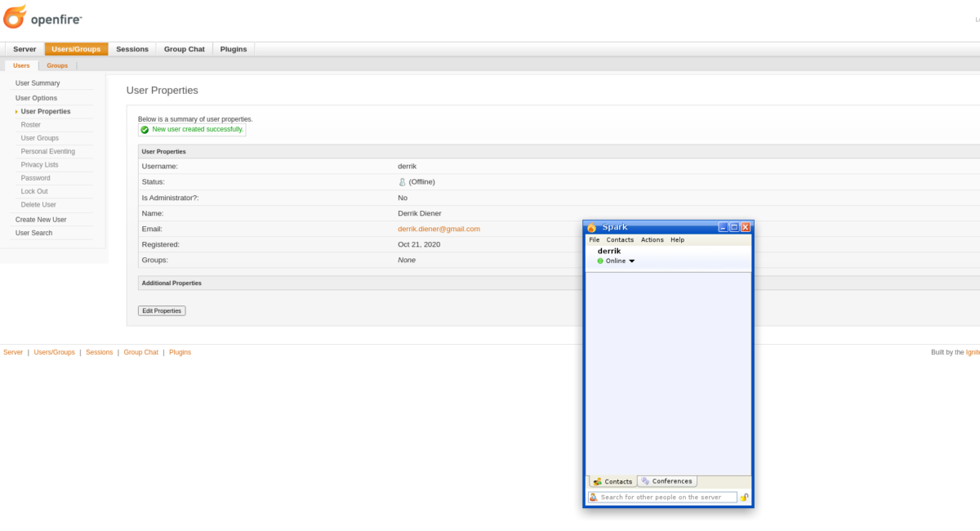This screenshot has height=531, width=980.
Task: Open the derrik.diener@gmail.com email link
Action: [439, 229]
